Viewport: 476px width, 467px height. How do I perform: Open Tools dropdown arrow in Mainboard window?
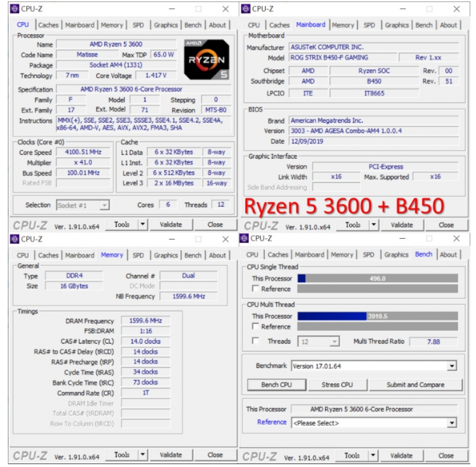(374, 225)
